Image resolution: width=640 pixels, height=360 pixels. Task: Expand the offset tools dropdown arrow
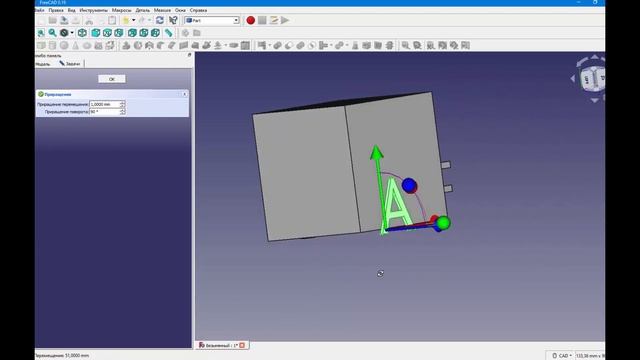(226, 46)
